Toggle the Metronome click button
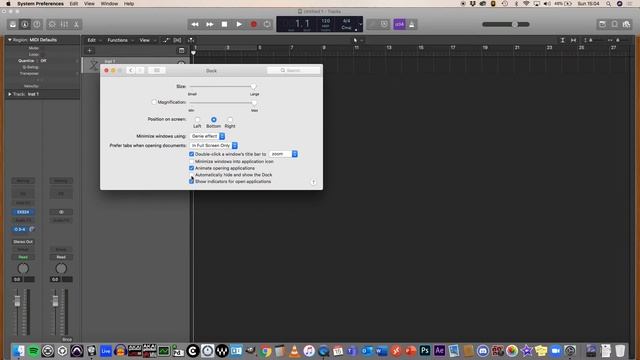Viewport: 640px width, 360px height. [411, 24]
